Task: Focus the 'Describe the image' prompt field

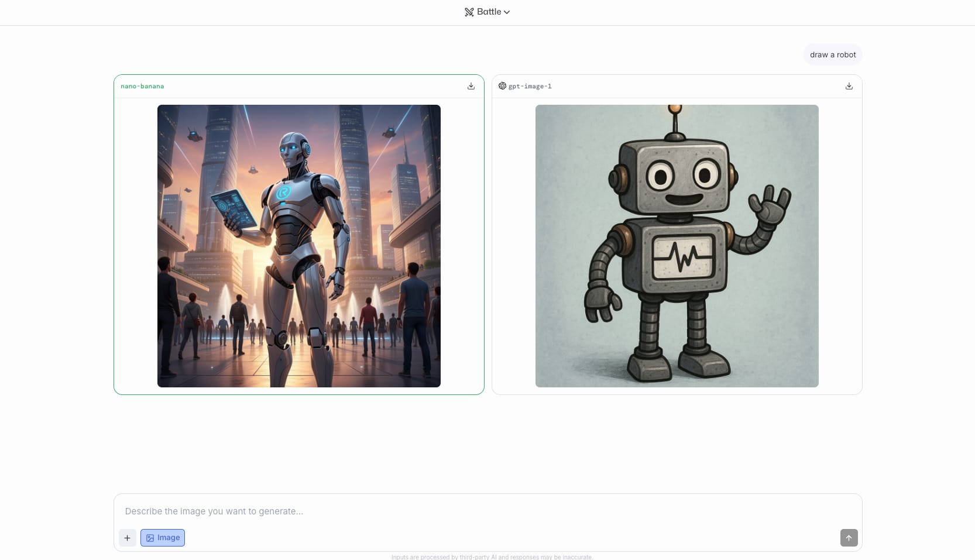Action: [487, 511]
